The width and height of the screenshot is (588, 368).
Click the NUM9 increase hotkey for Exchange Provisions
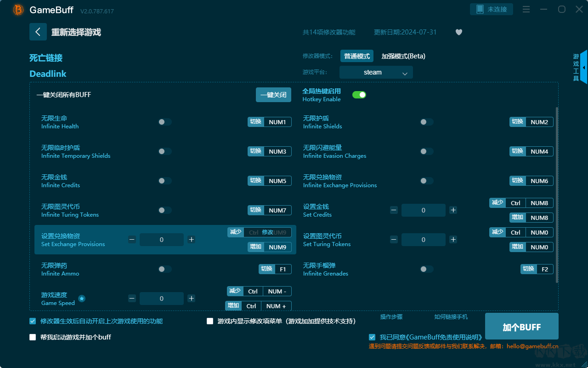click(x=277, y=247)
